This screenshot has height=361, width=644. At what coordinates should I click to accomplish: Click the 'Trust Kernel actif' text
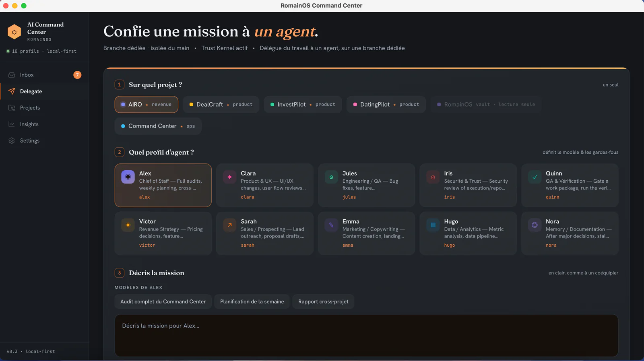coord(225,48)
